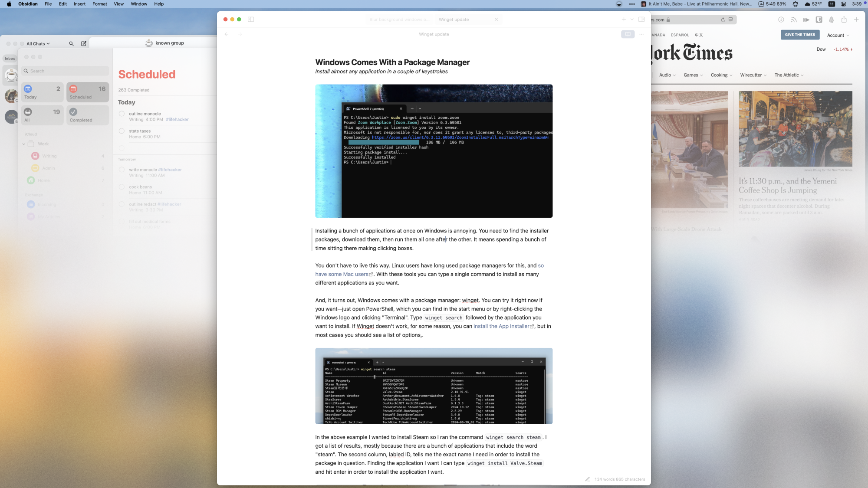The image size is (868, 488).
Task: Collapse the Work group in Reminders
Action: point(24,144)
